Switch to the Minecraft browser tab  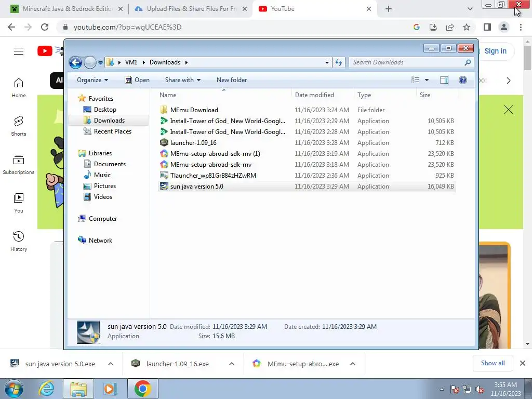(x=66, y=9)
